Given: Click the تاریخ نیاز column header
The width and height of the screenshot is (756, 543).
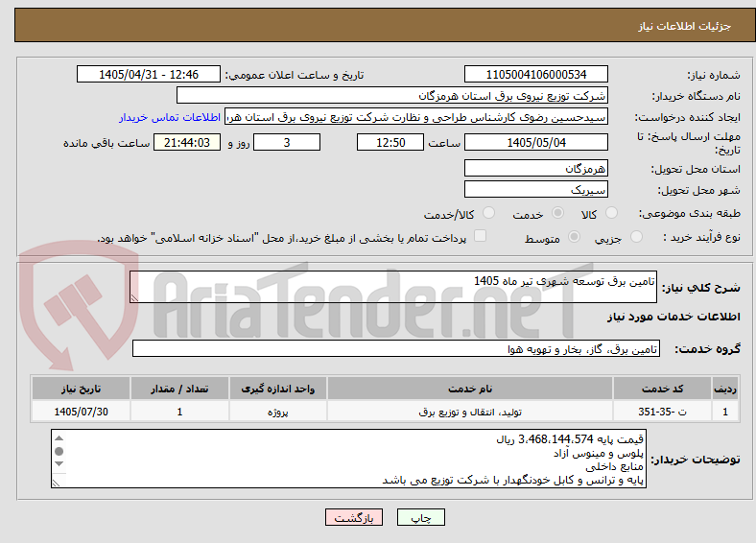Looking at the screenshot, I should click(81, 389).
